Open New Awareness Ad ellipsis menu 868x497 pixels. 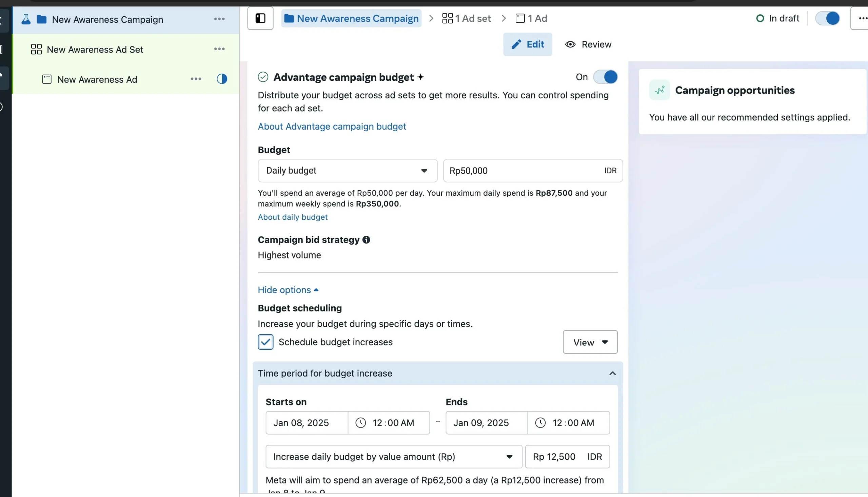click(196, 79)
